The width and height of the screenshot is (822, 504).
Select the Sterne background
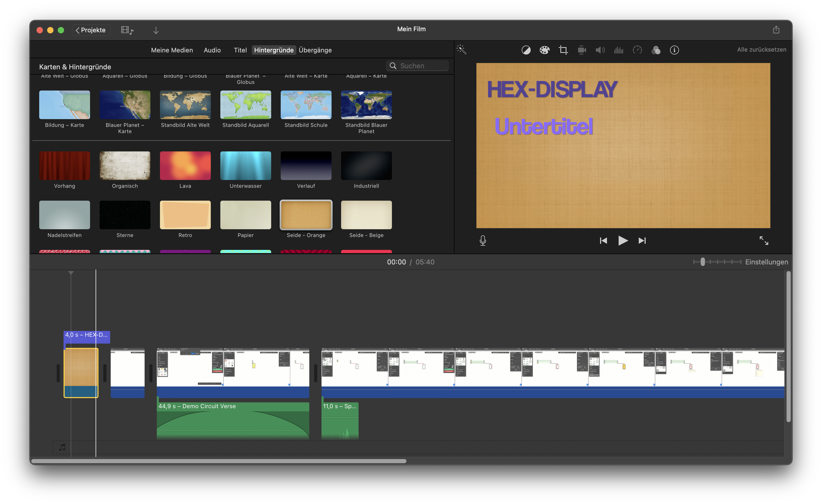[x=125, y=215]
